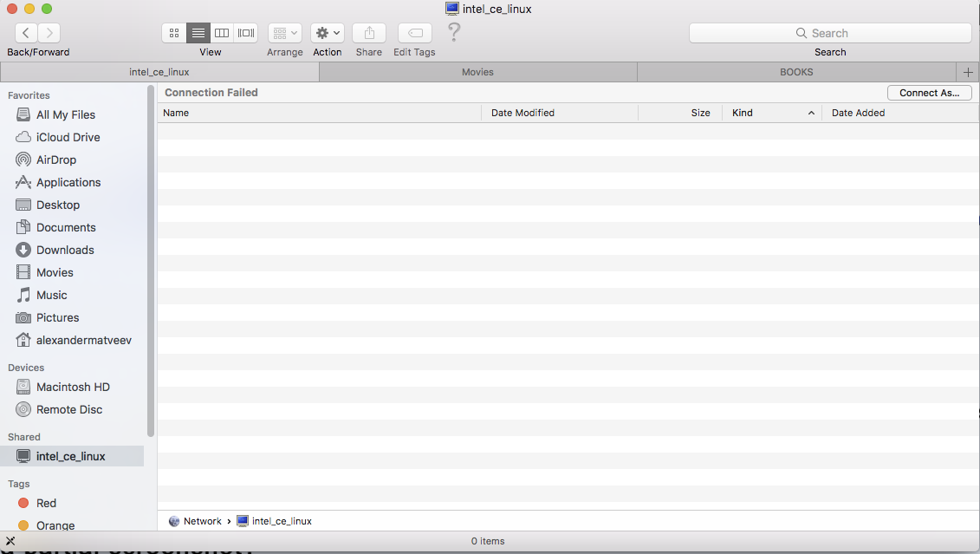The width and height of the screenshot is (980, 554).
Task: Sort by Date Added column
Action: coord(900,113)
